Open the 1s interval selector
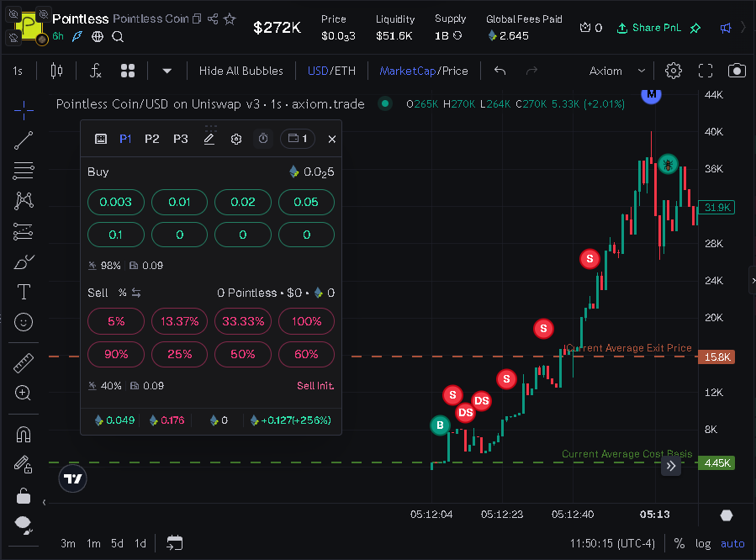 click(x=18, y=71)
